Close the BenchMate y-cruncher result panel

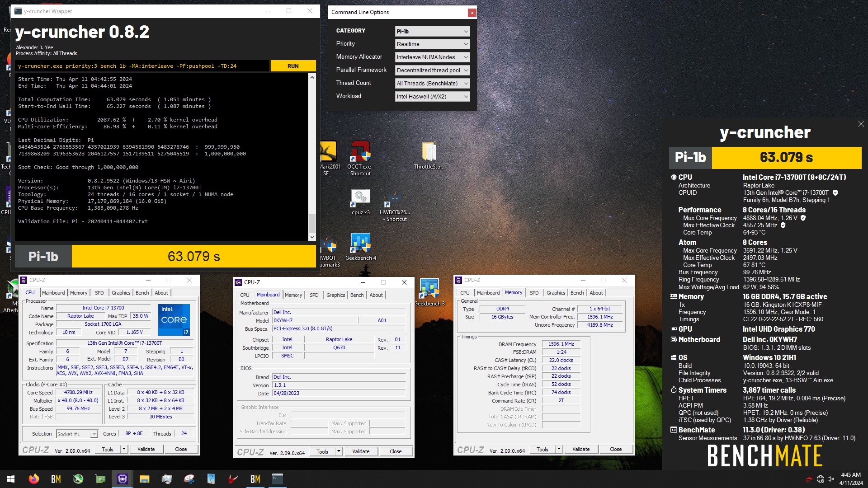(861, 124)
